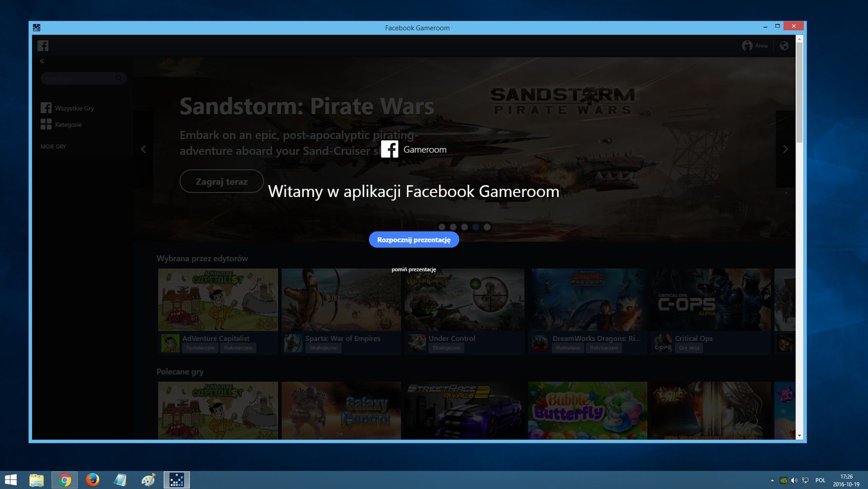Select the second carousel dot
The image size is (868, 489).
click(453, 227)
